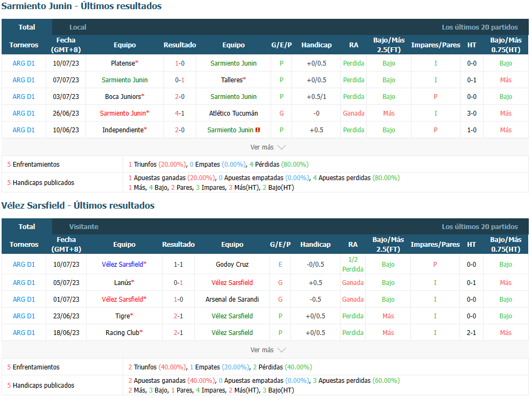Viewport: 532px width, 399px height.
Task: Expand 'Ver más' under Vélez Sarsfield results
Action: pos(268,350)
